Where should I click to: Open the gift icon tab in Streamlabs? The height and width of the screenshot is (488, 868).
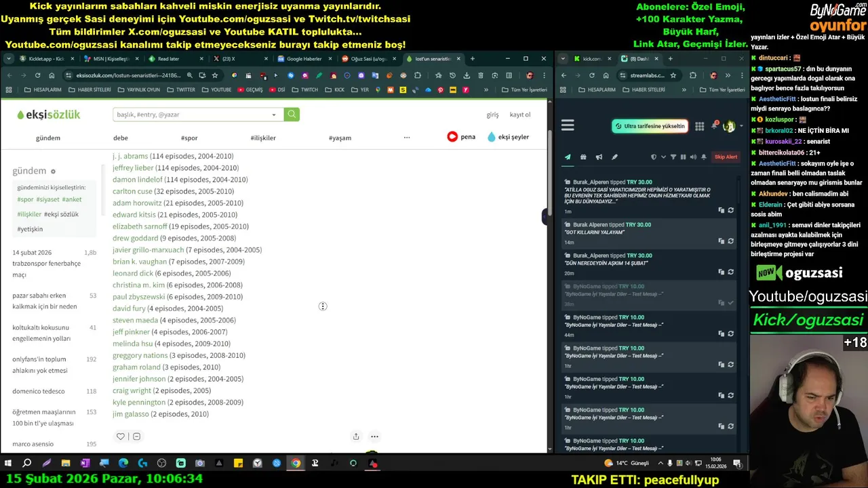(583, 157)
